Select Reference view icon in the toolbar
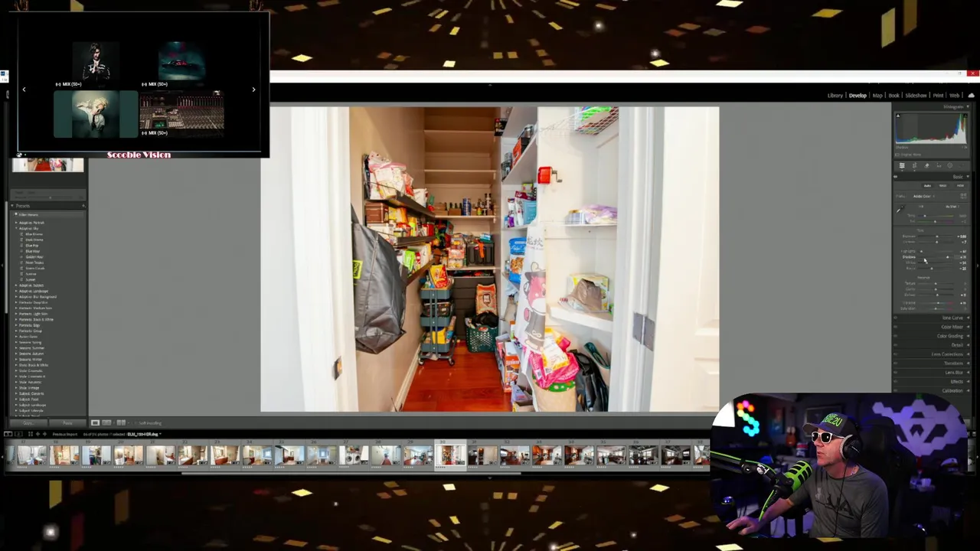The width and height of the screenshot is (980, 551). point(107,422)
